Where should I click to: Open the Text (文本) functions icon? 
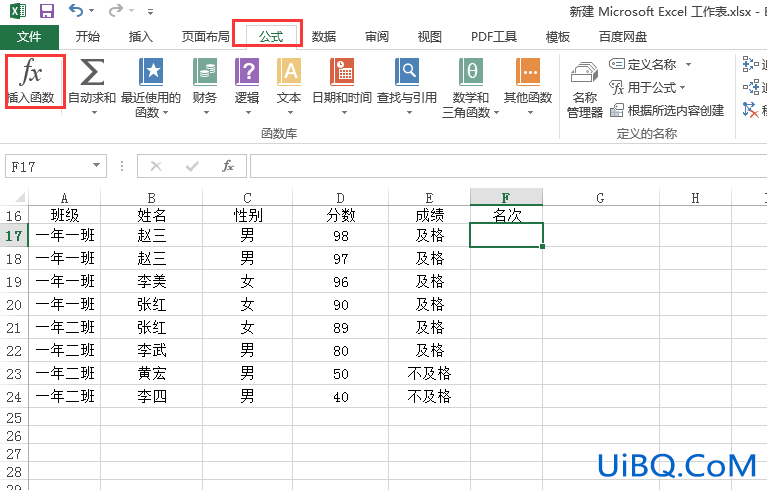point(289,72)
